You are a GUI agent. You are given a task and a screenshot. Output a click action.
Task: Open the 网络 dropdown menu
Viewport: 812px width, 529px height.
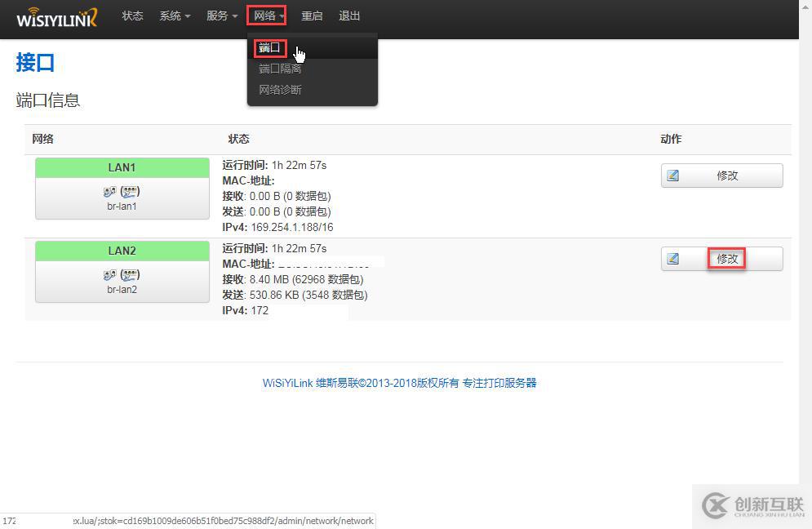[x=266, y=15]
